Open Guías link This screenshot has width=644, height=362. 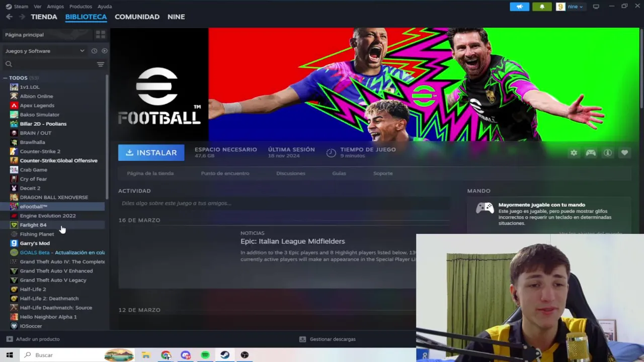tap(339, 173)
